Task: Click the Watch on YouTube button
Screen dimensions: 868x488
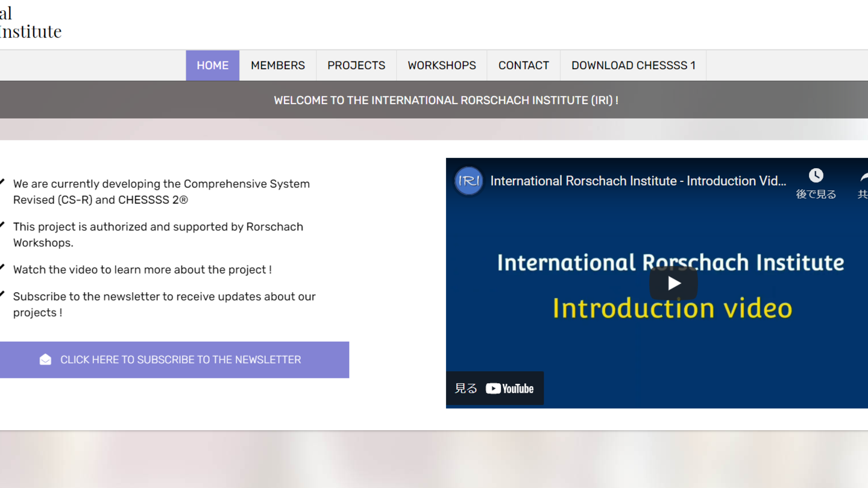Action: 495,389
